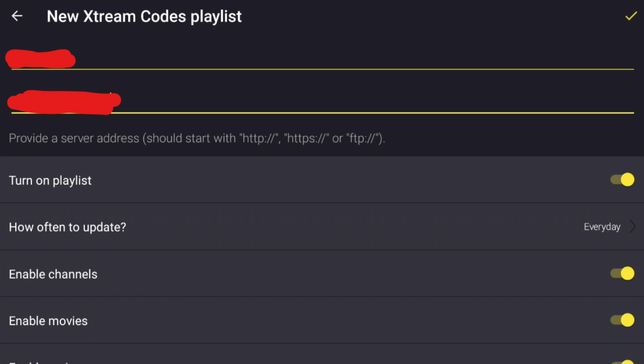Toggle the Turn on playlist switch
Viewport: 644px width, 364px height.
click(x=623, y=180)
